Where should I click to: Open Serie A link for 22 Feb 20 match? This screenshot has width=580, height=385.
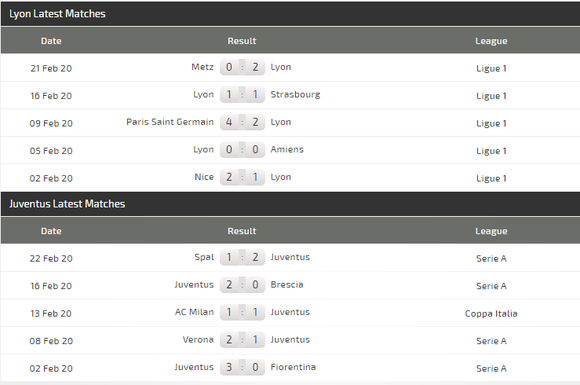coord(491,259)
